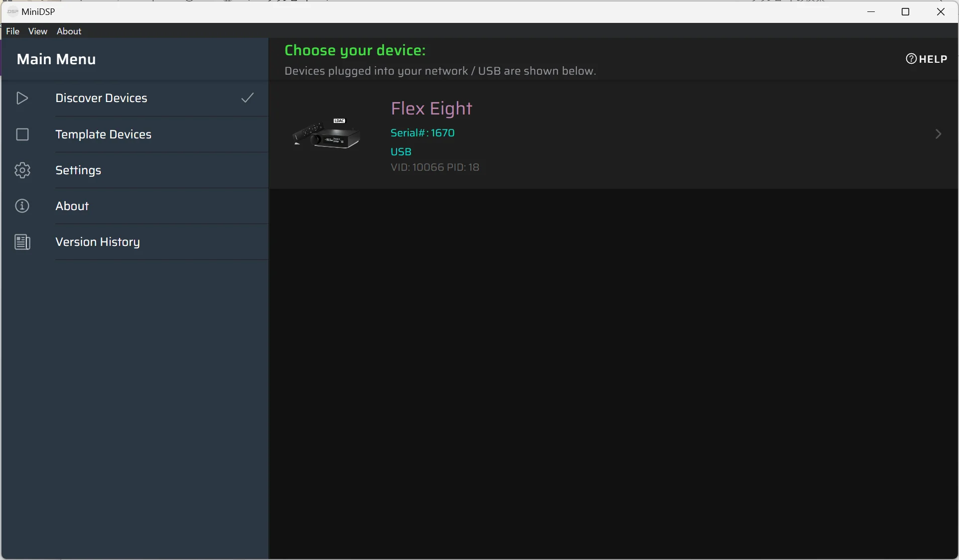Open Template Devices from main menu
Image resolution: width=959 pixels, height=560 pixels.
point(103,134)
